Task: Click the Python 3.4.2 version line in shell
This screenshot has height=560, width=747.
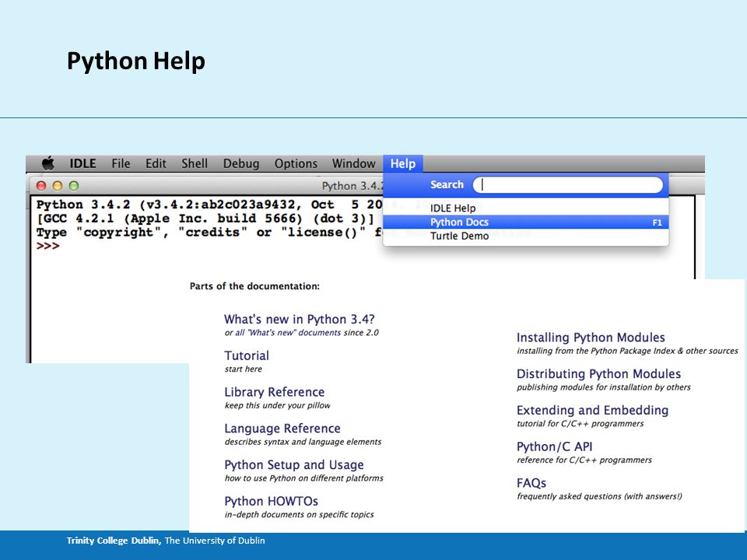Action: [x=209, y=205]
